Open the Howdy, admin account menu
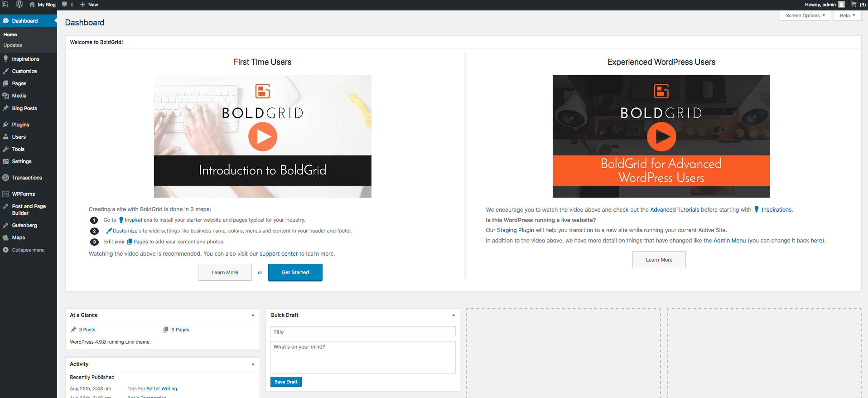The width and height of the screenshot is (868, 398). [x=825, y=5]
